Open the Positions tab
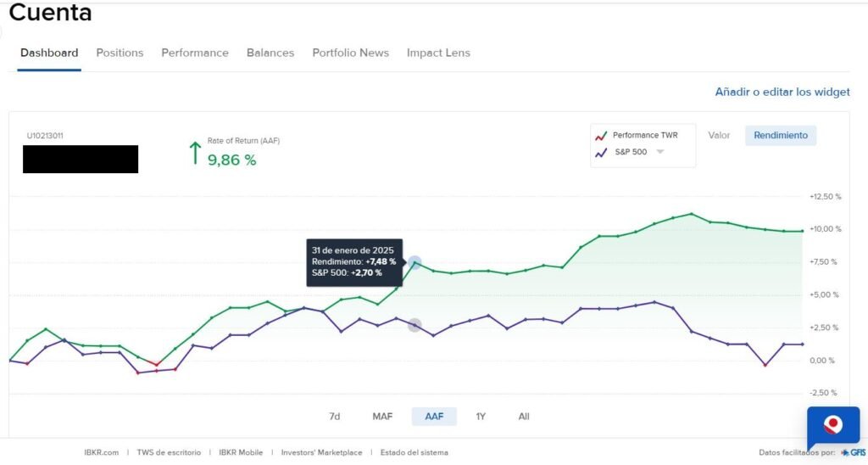The height and width of the screenshot is (465, 868). 120,53
